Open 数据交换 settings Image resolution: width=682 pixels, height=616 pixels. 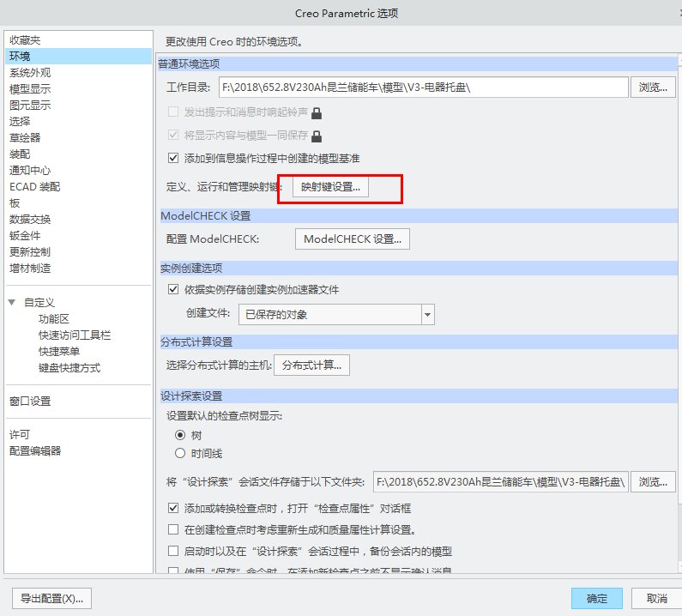[30, 220]
